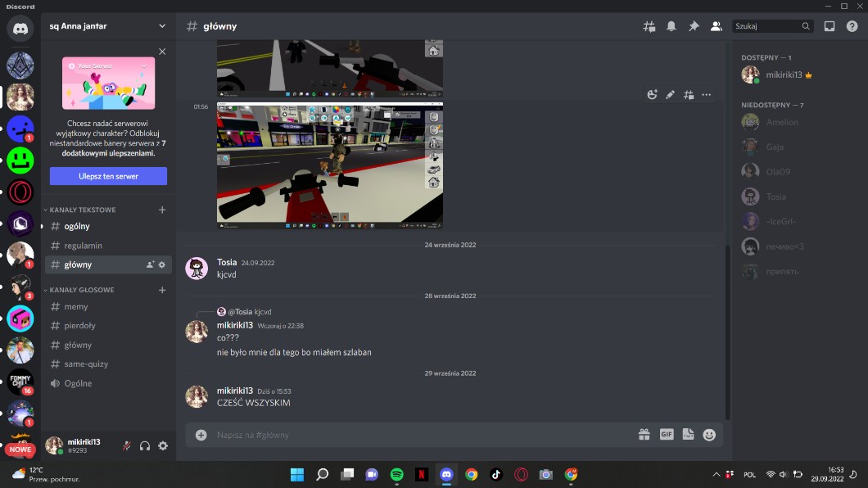The image size is (868, 488).
Task: Click the Ulepsz ten serwer button
Action: 108,176
